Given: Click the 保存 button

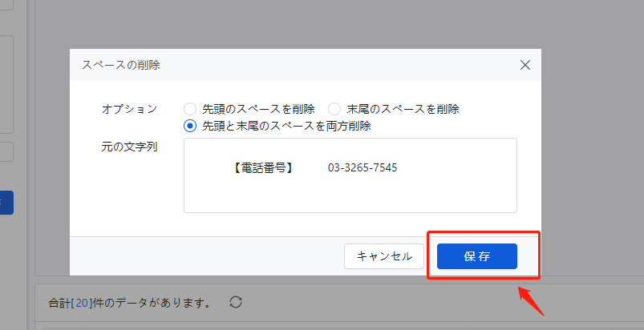Looking at the screenshot, I should point(477,256).
